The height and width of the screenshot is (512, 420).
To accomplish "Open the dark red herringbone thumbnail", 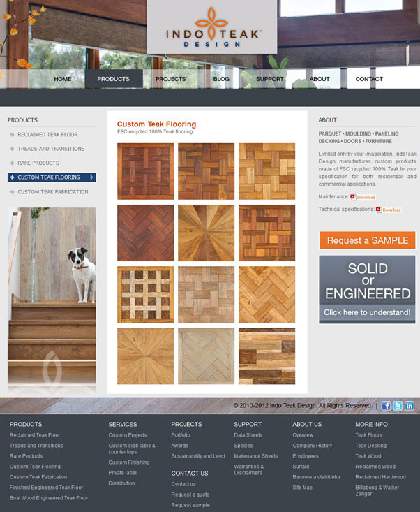I will click(x=145, y=233).
